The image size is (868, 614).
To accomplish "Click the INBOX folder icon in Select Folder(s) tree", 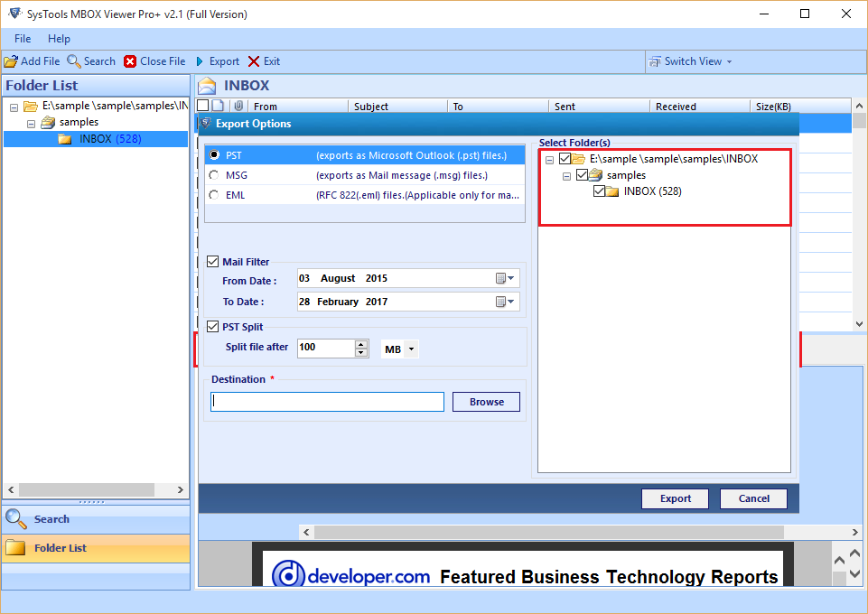I will (612, 191).
